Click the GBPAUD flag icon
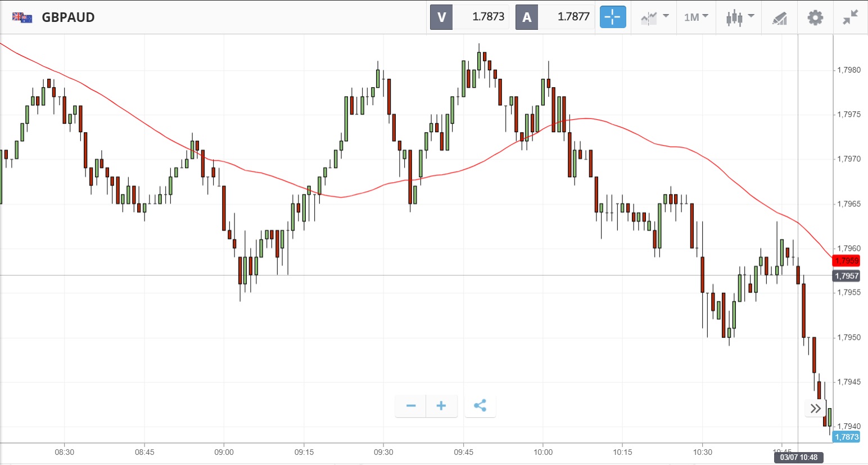This screenshot has width=868, height=465. click(x=22, y=17)
